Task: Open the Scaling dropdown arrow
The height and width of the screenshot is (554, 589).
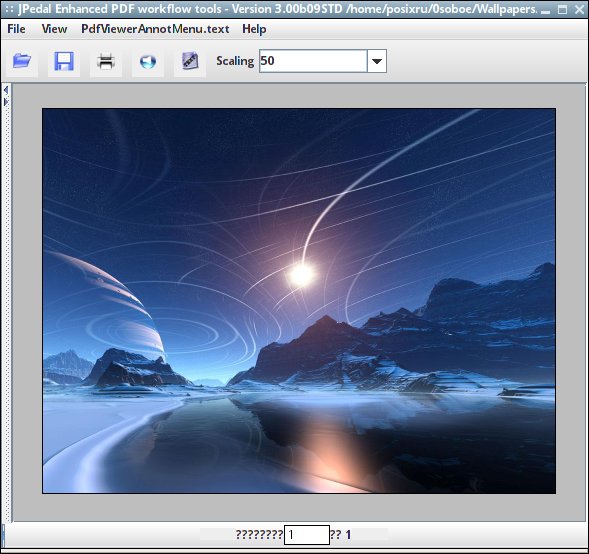Action: [377, 61]
